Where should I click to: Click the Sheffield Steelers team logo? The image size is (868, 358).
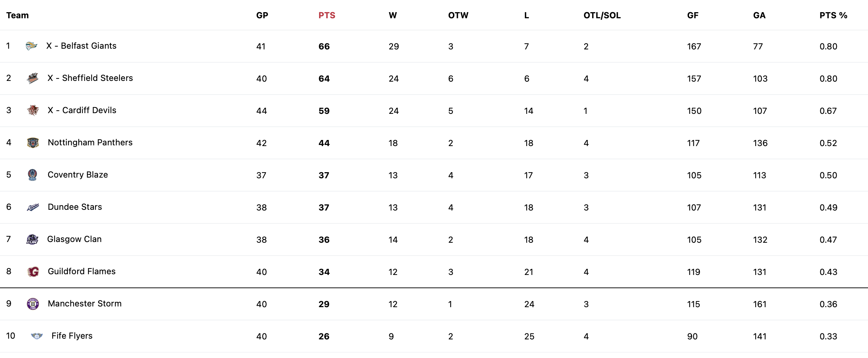tap(33, 78)
